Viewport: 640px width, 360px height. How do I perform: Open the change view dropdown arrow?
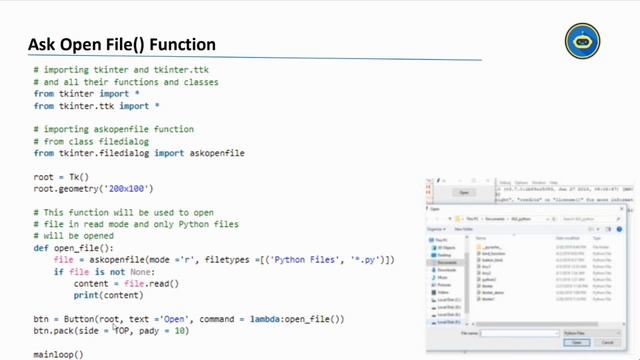coord(598,229)
